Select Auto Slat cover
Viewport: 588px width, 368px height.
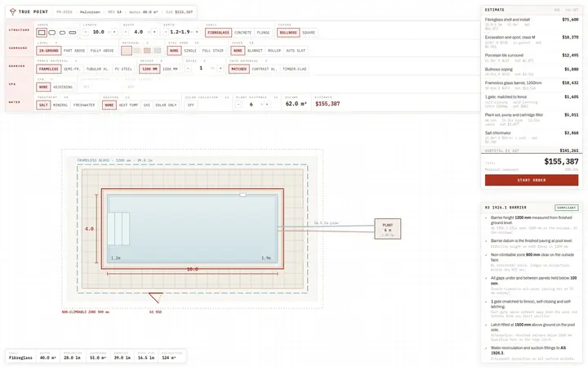coord(296,51)
